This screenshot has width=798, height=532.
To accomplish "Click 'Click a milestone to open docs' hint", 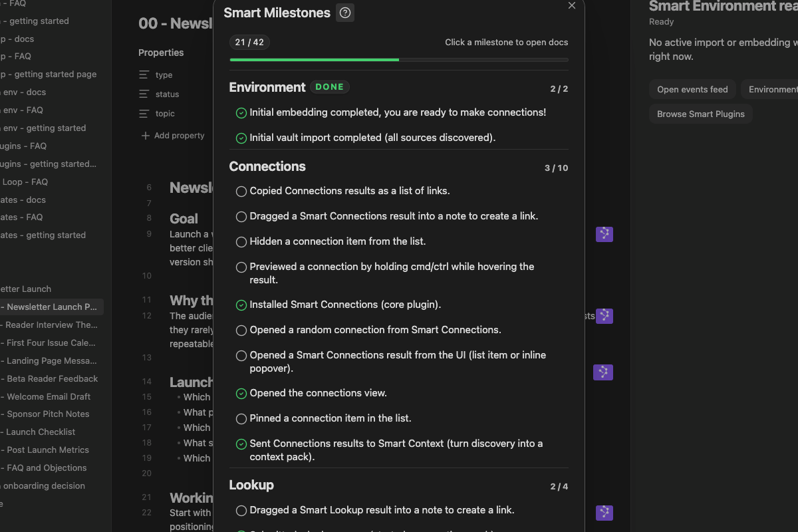I will (507, 43).
